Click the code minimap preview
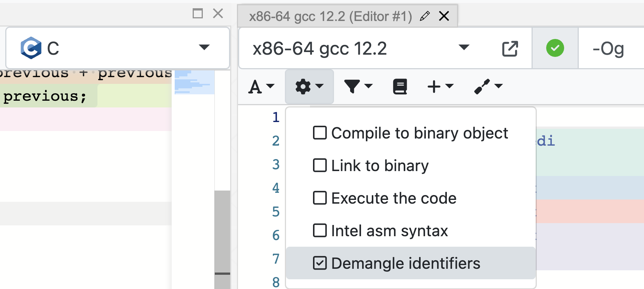This screenshot has width=644, height=289. (x=194, y=82)
